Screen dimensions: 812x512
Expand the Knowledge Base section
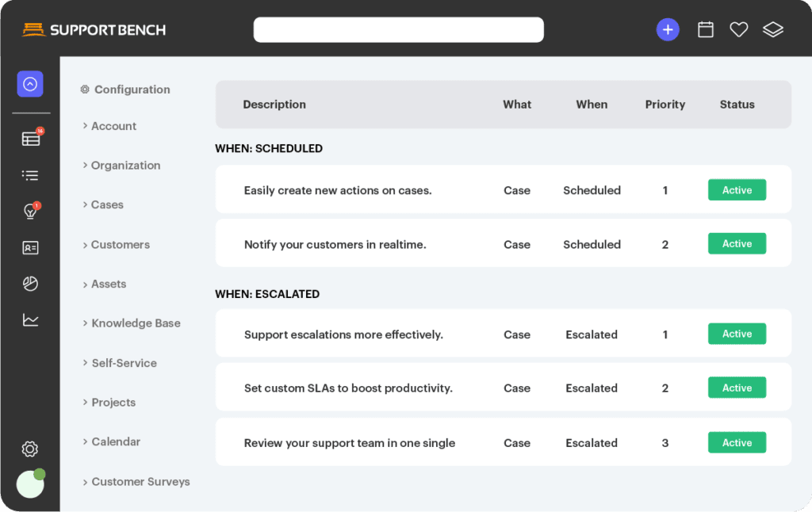136,323
